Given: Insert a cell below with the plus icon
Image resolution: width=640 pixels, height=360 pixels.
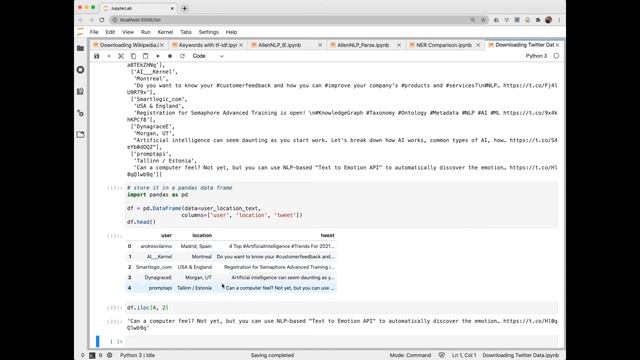Looking at the screenshot, I should pos(109,56).
